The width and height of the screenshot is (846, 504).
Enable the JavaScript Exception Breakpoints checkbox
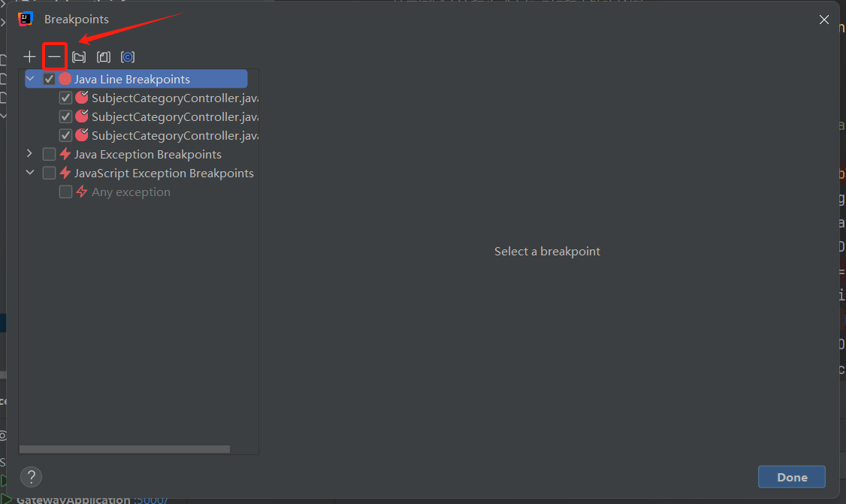click(x=49, y=174)
